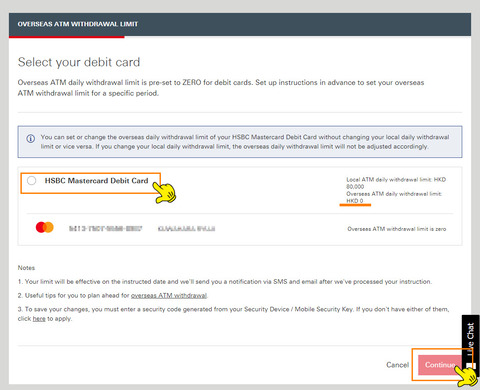
Task: Click the blue information icon in the notice box
Action: point(31,139)
